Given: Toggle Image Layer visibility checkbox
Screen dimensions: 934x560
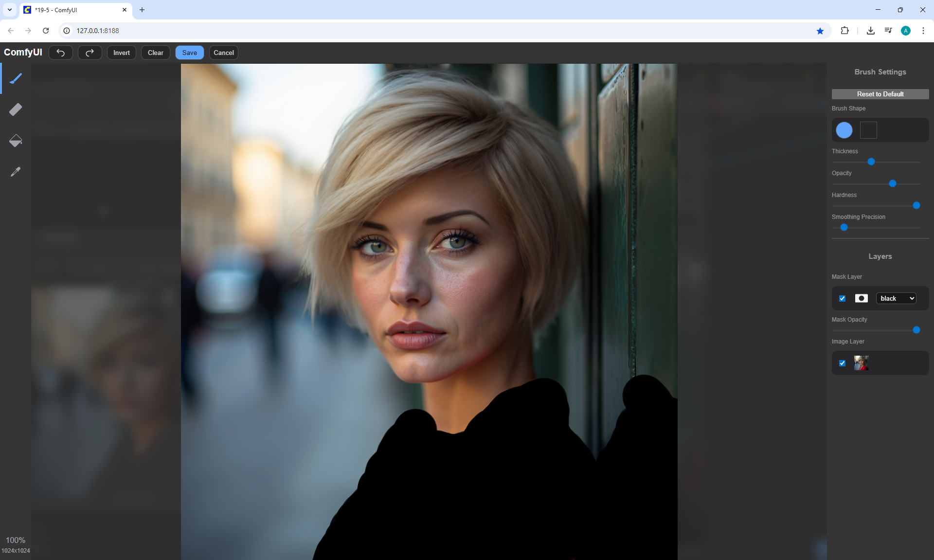Looking at the screenshot, I should pyautogui.click(x=843, y=363).
